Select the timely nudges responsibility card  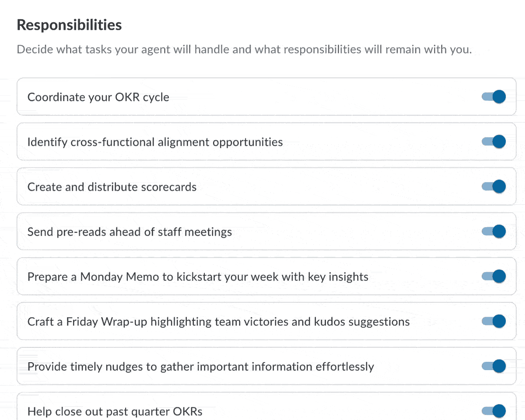click(262, 366)
